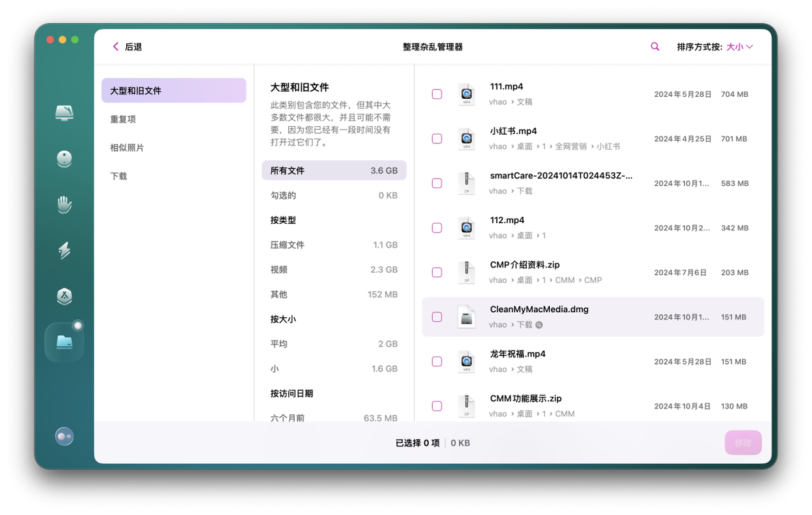Click the 2024年10月4日 date
This screenshot has width=812, height=515.
click(683, 406)
